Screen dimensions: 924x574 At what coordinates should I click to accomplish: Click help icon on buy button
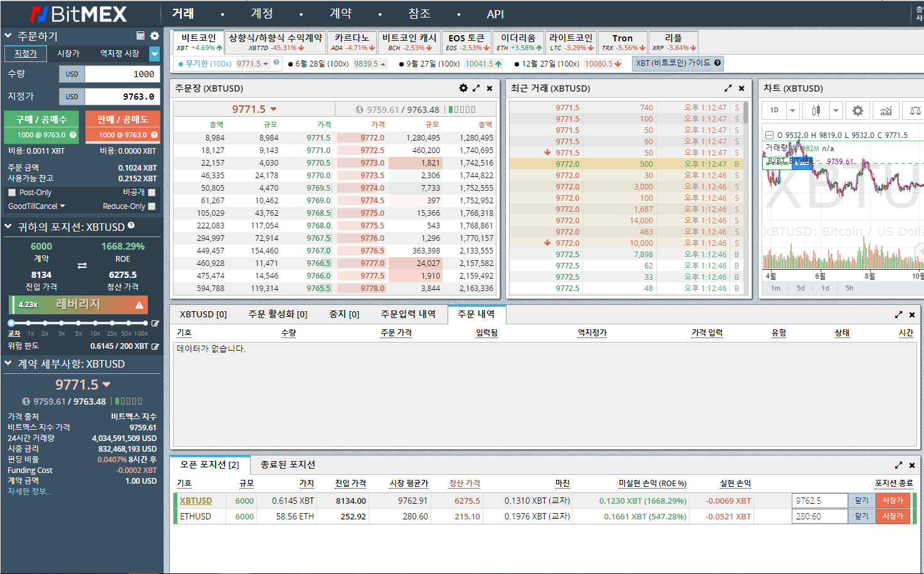[73, 135]
